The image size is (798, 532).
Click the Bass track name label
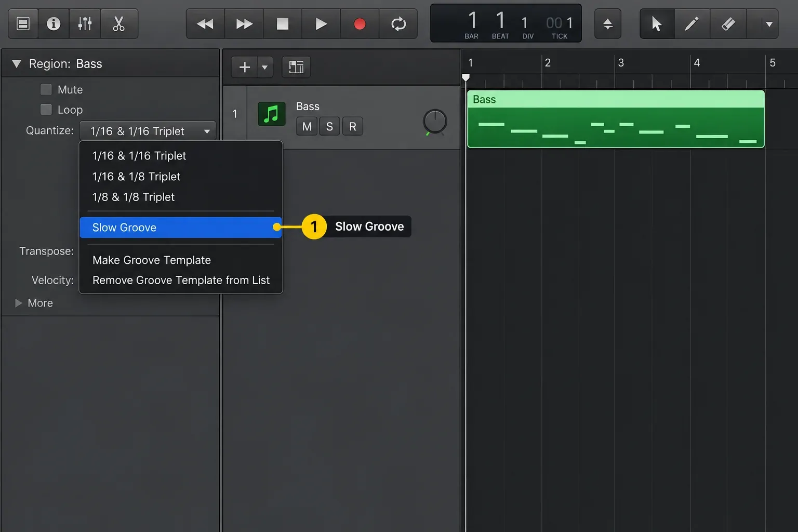click(308, 107)
